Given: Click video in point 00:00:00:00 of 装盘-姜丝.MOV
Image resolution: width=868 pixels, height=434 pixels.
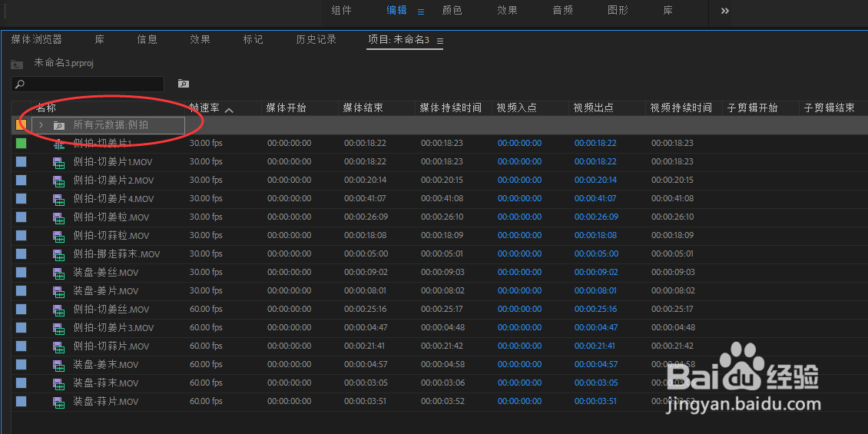Looking at the screenshot, I should 519,273.
